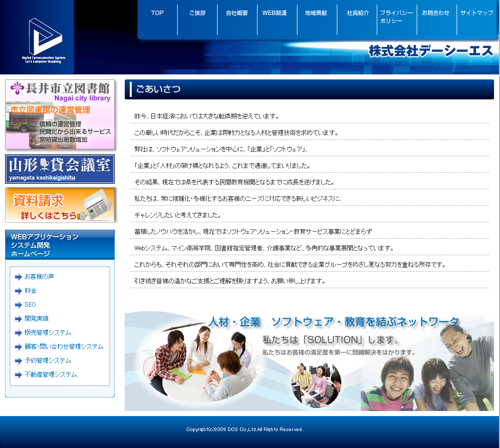Click the 資料請求 request banner

click(60, 205)
